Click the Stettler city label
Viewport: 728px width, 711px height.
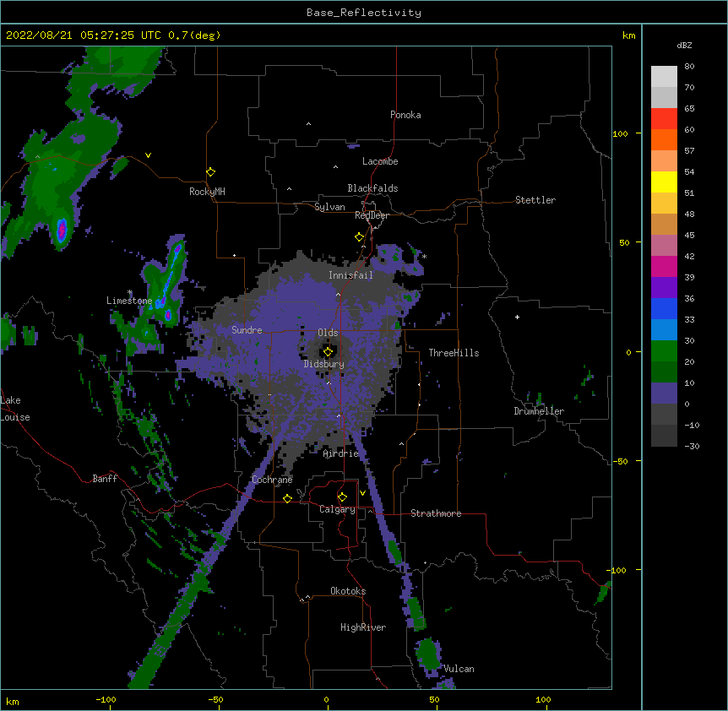click(x=535, y=200)
